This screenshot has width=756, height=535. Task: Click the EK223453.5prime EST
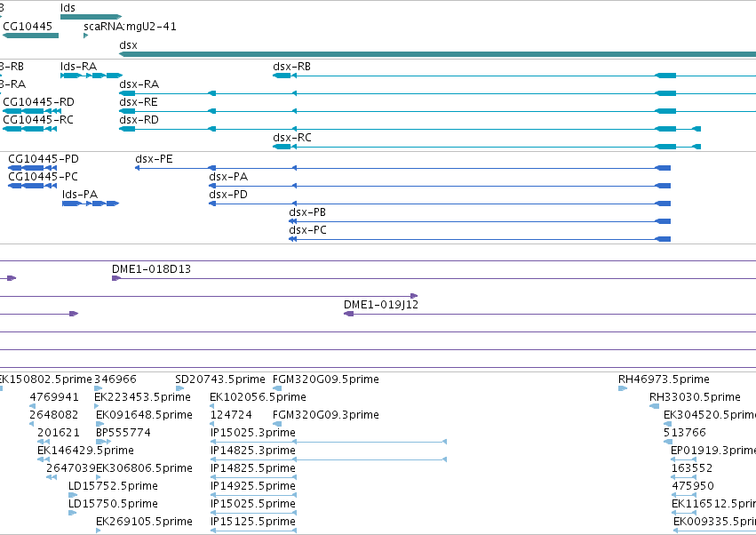[99, 406]
